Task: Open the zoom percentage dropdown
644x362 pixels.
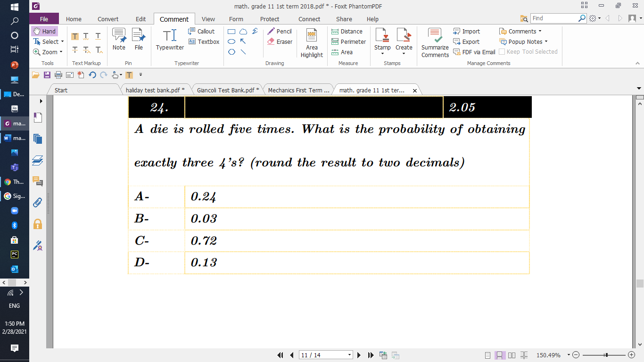Action: coord(569,355)
